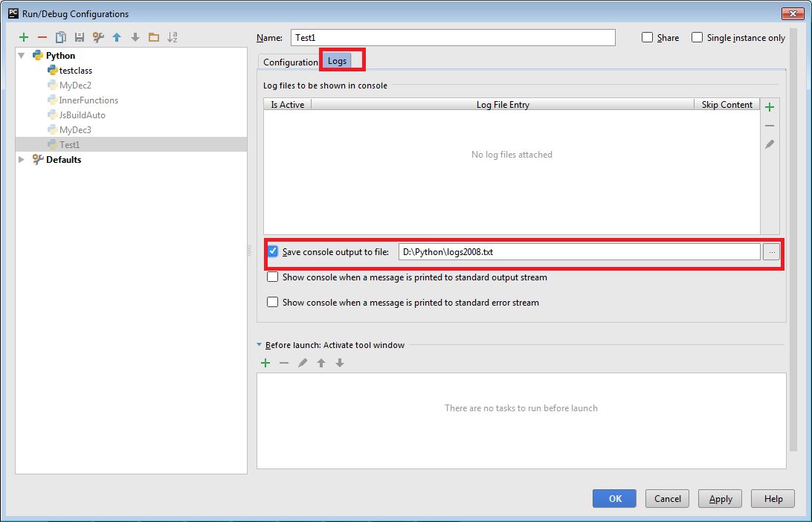The height and width of the screenshot is (522, 812).
Task: Select InnerFunctions configuration
Action: tap(88, 100)
